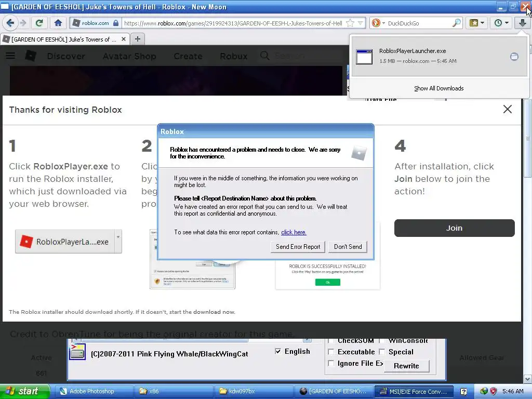Viewport: 532px width, 399px height.
Task: Open the Windows start button
Action: click(24, 391)
